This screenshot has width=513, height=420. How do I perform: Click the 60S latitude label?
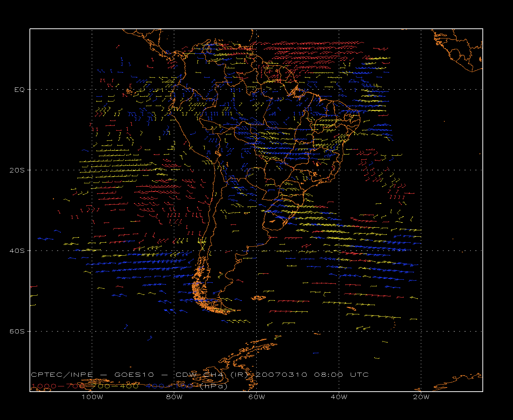[16, 332]
